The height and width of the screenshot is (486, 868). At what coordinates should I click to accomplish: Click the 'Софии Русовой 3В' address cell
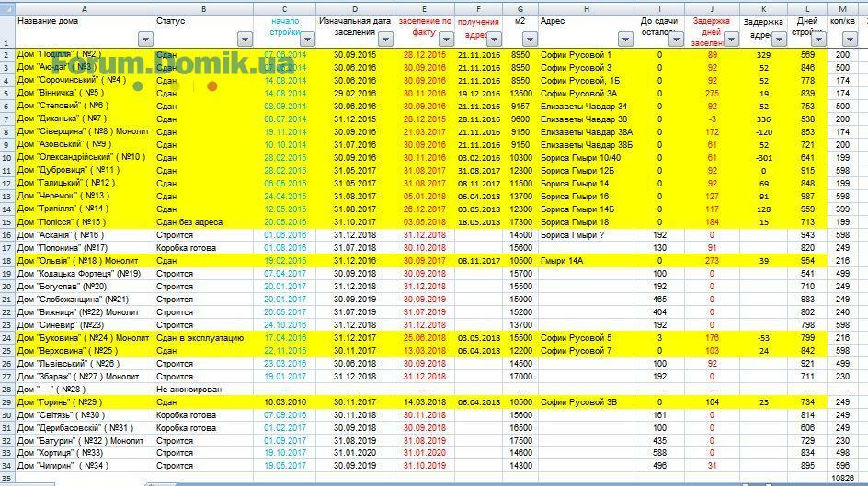587,402
